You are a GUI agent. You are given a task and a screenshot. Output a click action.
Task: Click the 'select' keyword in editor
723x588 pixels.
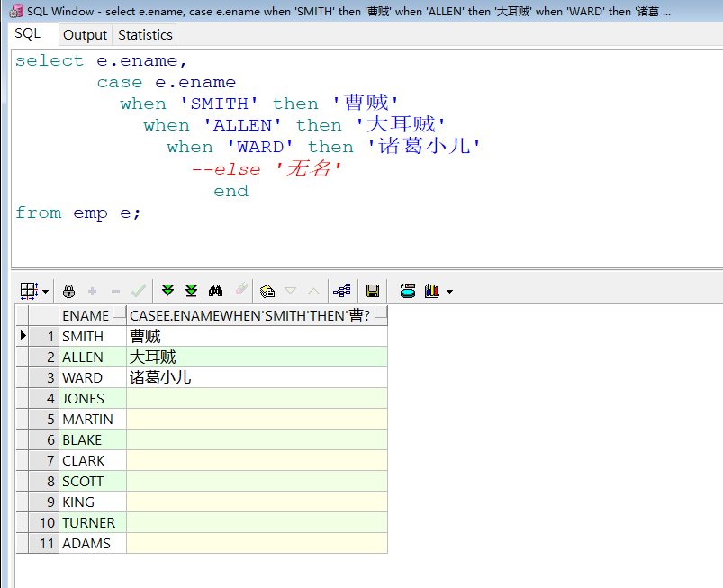pos(50,60)
